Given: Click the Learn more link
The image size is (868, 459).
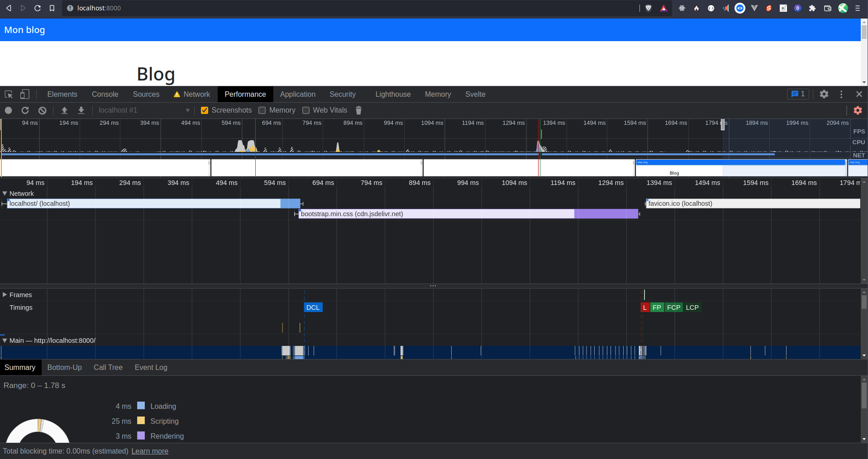Looking at the screenshot, I should [x=150, y=451].
